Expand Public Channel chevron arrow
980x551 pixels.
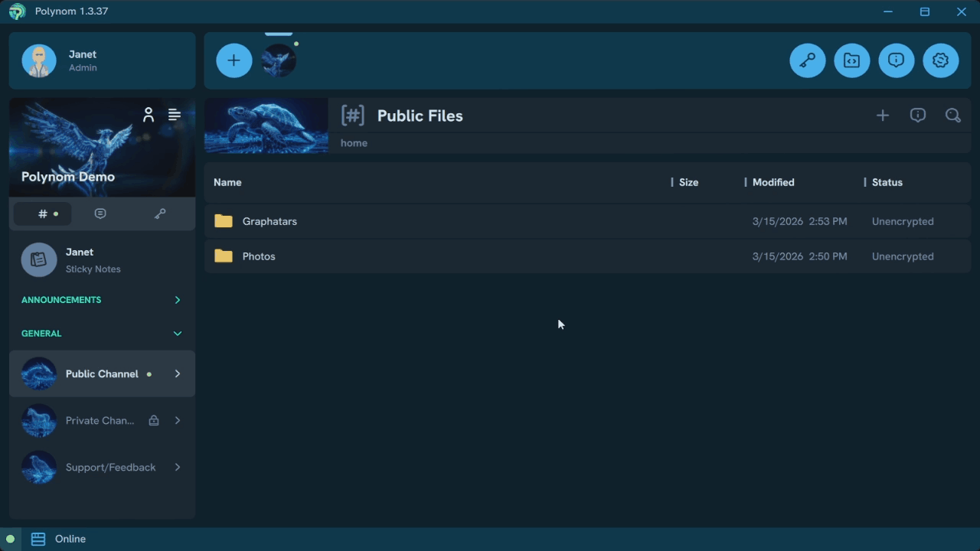pos(177,374)
